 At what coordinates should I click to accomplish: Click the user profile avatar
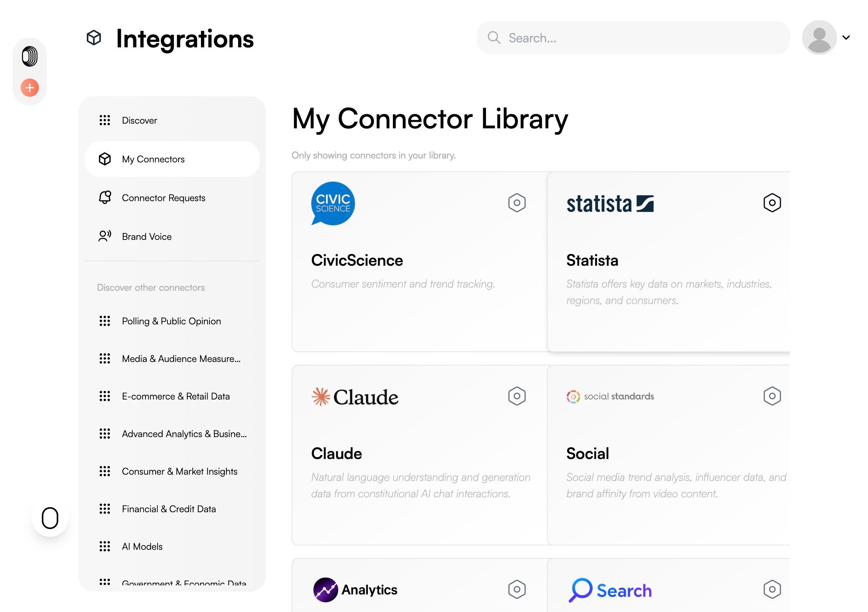click(x=819, y=38)
